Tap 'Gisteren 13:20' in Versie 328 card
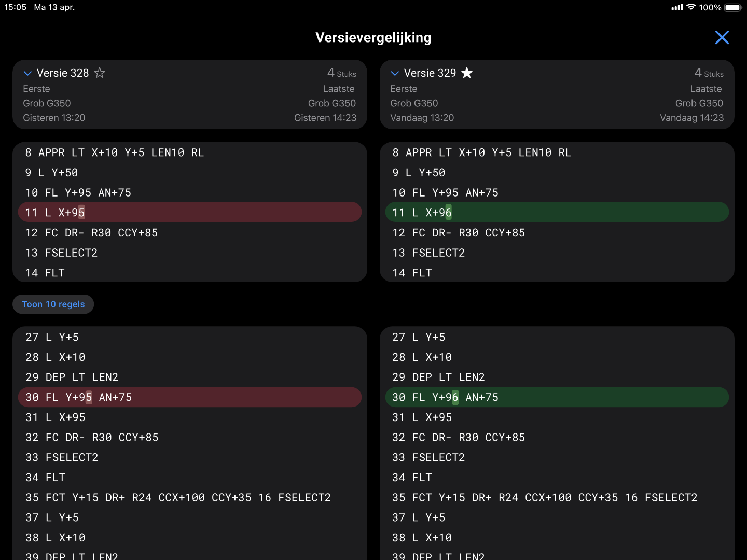 [x=54, y=118]
